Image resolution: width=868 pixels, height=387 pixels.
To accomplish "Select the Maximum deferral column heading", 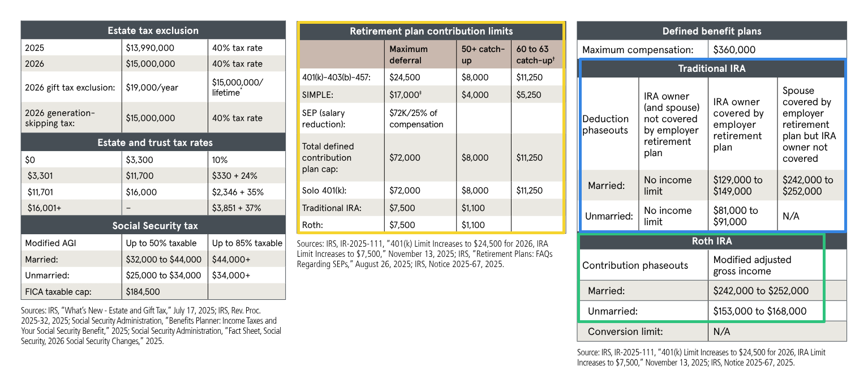I will pyautogui.click(x=409, y=55).
